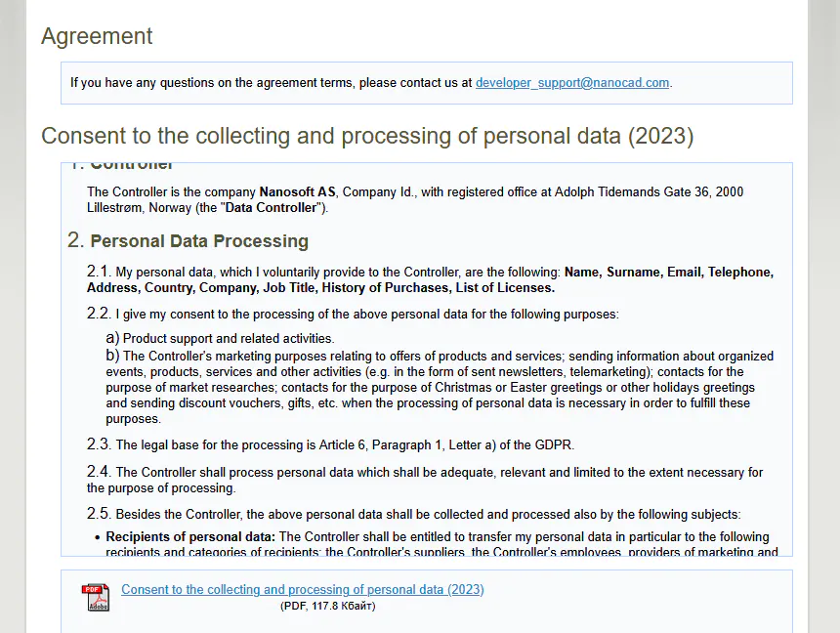Click clause 2.5 about other processing subjects
The image size is (840, 633).
tap(413, 514)
